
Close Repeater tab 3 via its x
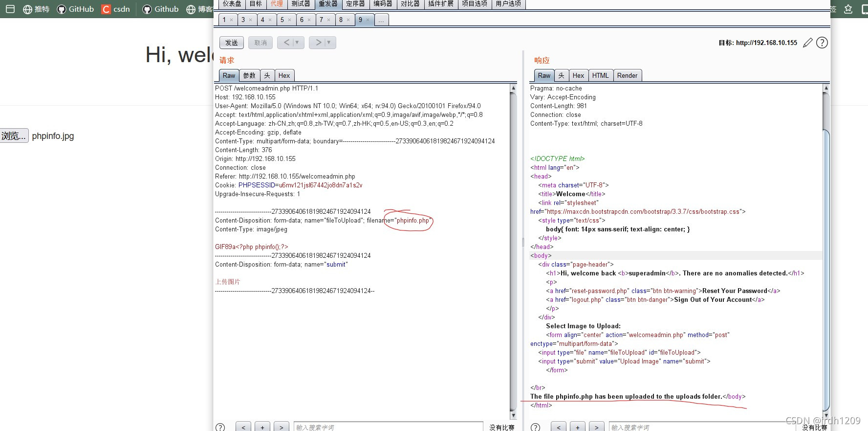coord(250,20)
